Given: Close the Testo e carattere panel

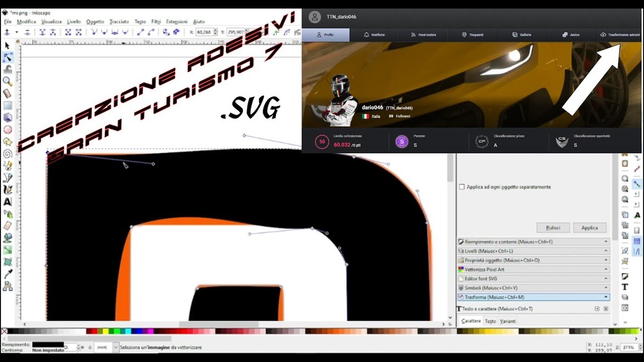Looking at the screenshot, I should click(x=606, y=309).
